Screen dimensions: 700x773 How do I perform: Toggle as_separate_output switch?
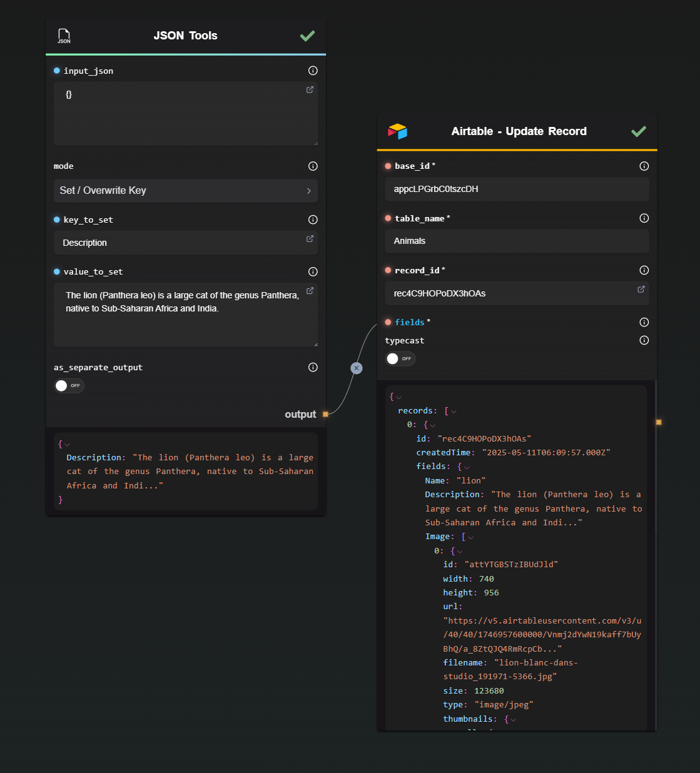(x=69, y=386)
